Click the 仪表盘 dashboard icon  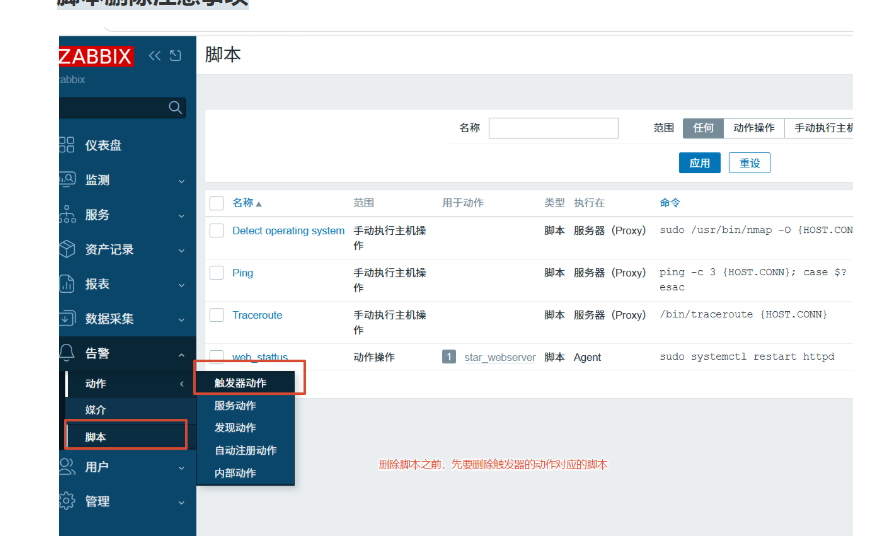[67, 145]
